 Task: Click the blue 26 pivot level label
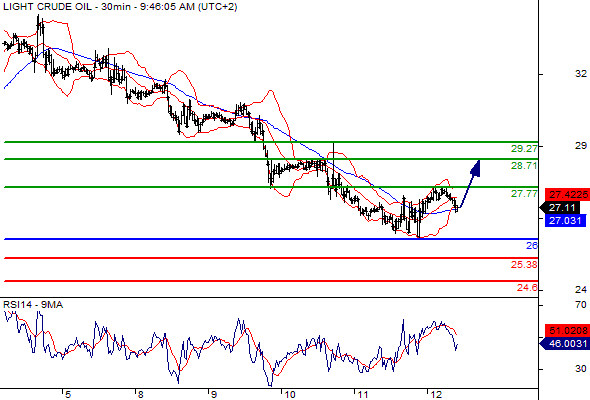pos(532,246)
